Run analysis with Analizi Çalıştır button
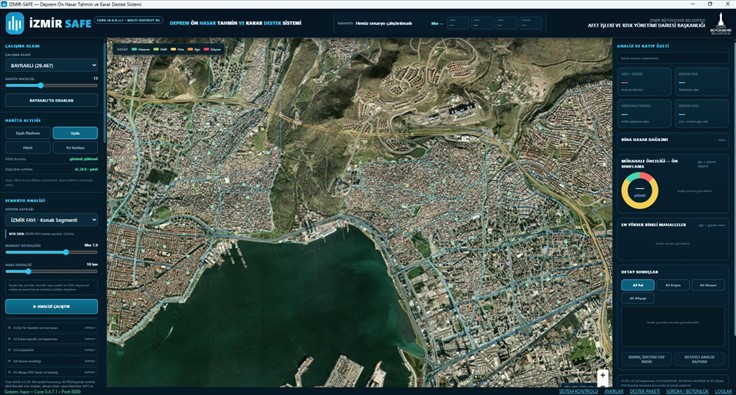Screen dimensions: 736x395 point(52,306)
